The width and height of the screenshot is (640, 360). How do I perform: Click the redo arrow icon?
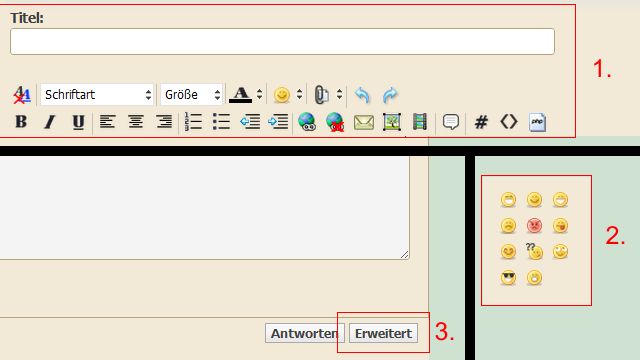coord(390,95)
